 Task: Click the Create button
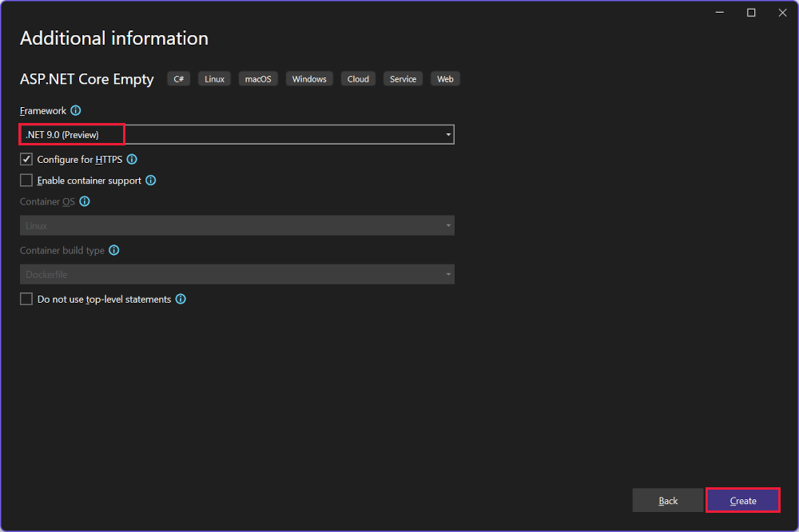743,500
